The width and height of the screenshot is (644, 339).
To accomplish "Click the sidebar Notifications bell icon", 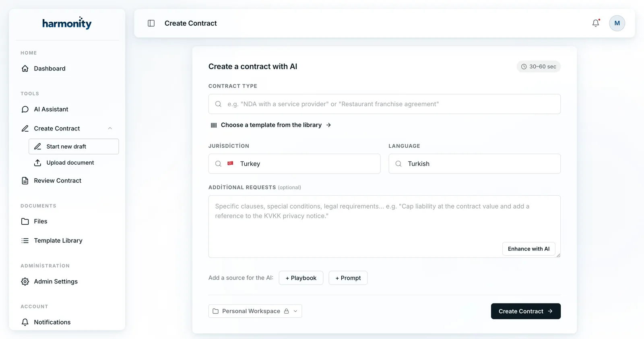I will click(x=25, y=322).
